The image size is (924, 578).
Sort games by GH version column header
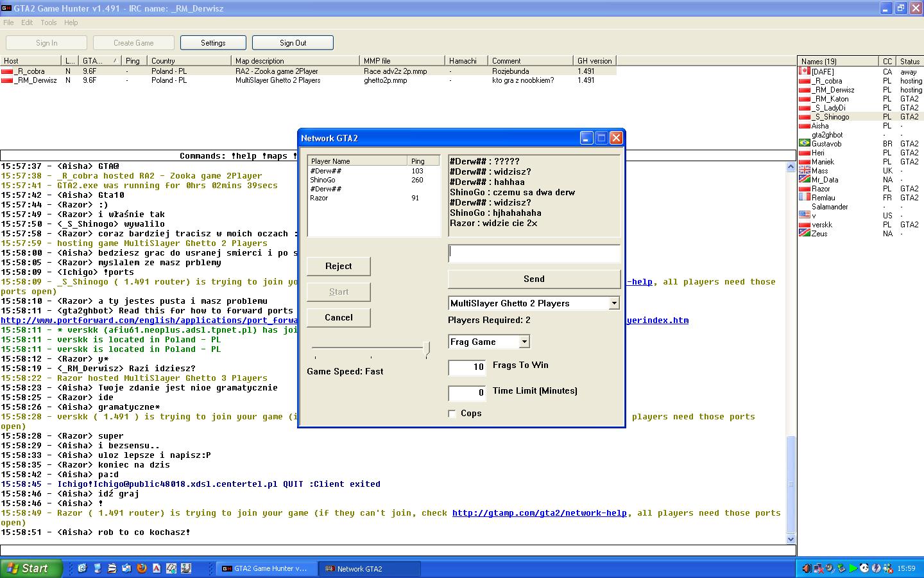coord(595,61)
